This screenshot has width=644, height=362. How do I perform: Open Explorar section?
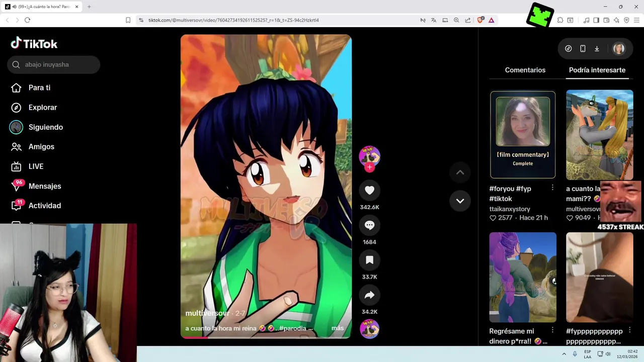pos(35,107)
